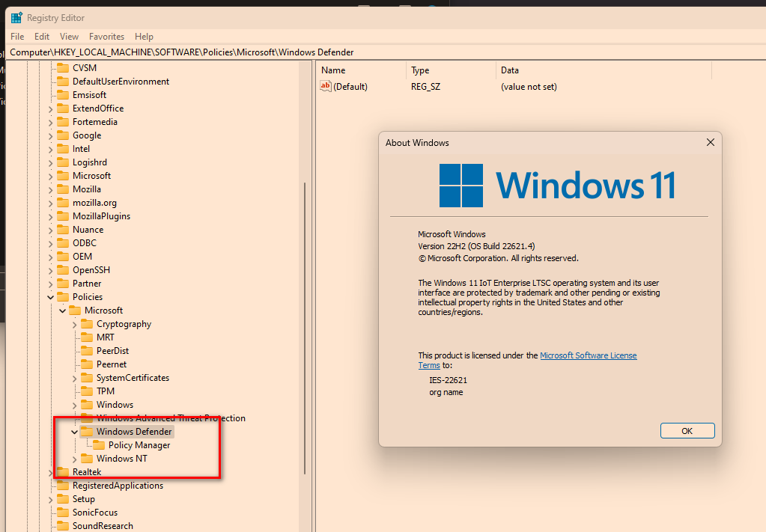
Task: Click the Name column header
Action: coord(362,70)
